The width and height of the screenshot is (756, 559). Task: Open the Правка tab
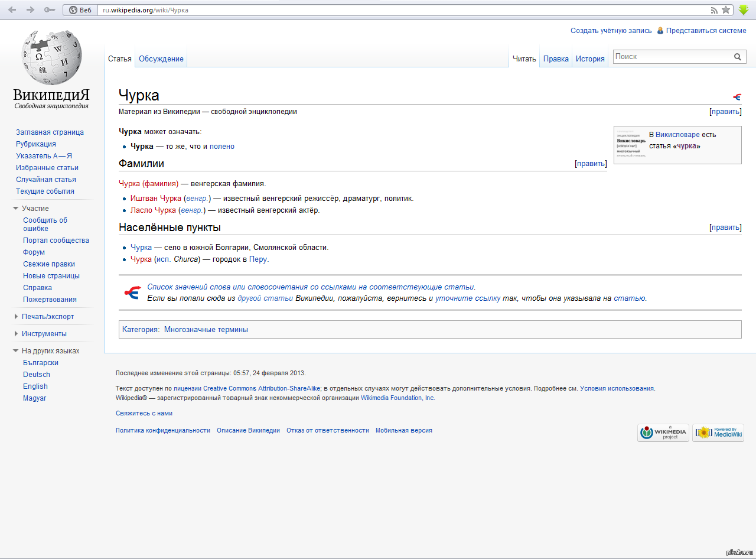[x=556, y=59]
